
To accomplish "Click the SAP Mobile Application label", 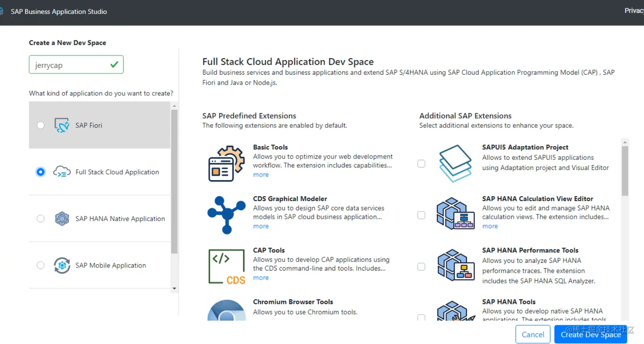I will pyautogui.click(x=111, y=265).
